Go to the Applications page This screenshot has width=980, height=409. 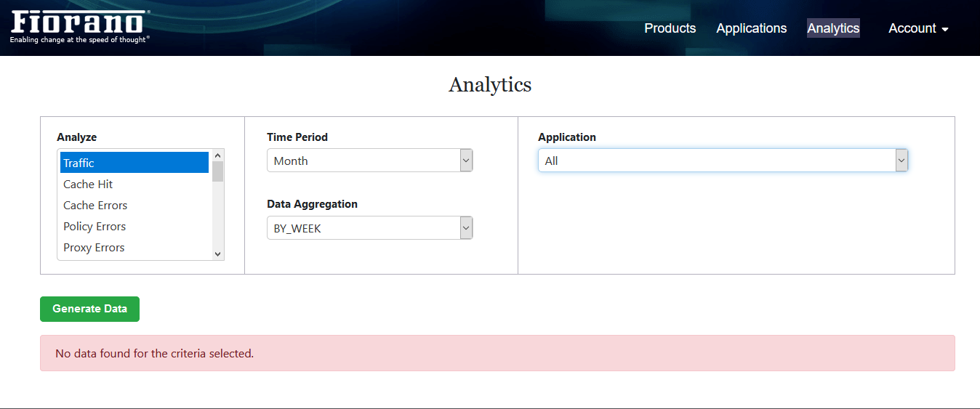752,28
